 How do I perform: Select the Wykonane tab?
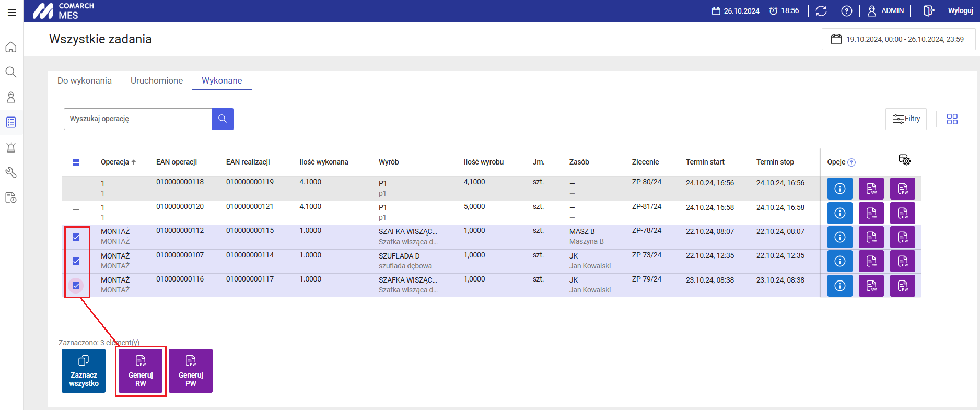(x=222, y=80)
